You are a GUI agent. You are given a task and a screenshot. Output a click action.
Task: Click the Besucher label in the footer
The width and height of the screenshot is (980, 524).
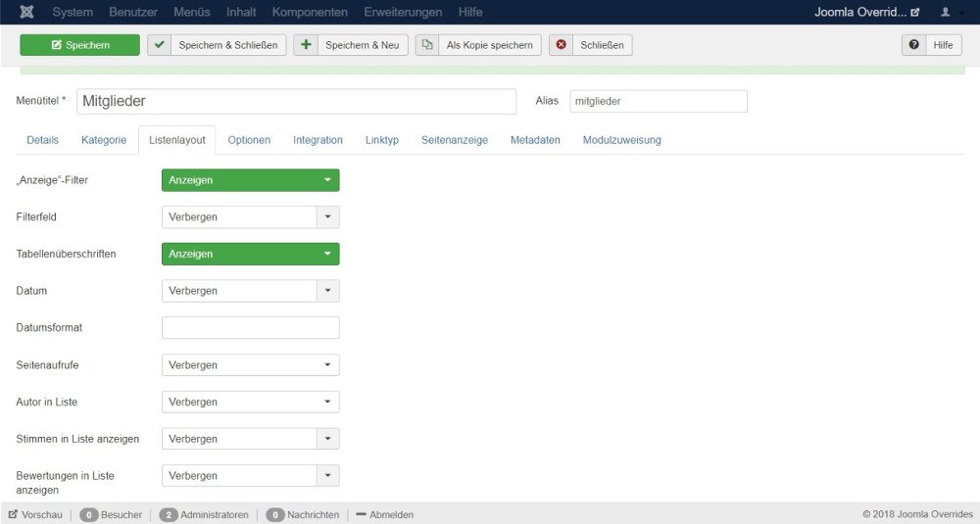(122, 514)
